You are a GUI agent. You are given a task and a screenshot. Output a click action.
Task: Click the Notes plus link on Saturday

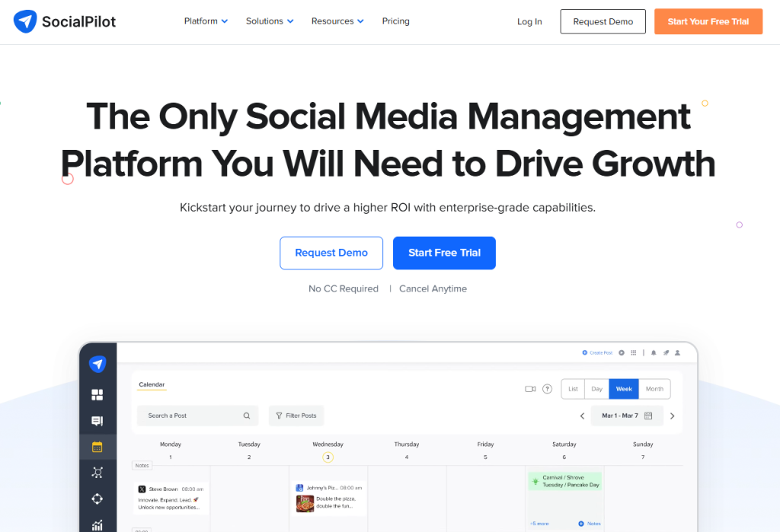point(590,524)
